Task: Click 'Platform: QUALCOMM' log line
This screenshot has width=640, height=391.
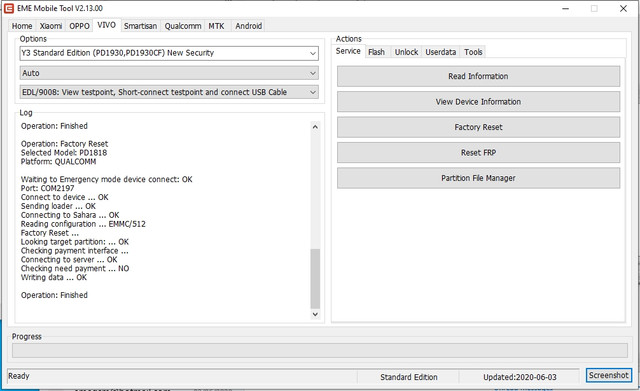Action: point(58,162)
